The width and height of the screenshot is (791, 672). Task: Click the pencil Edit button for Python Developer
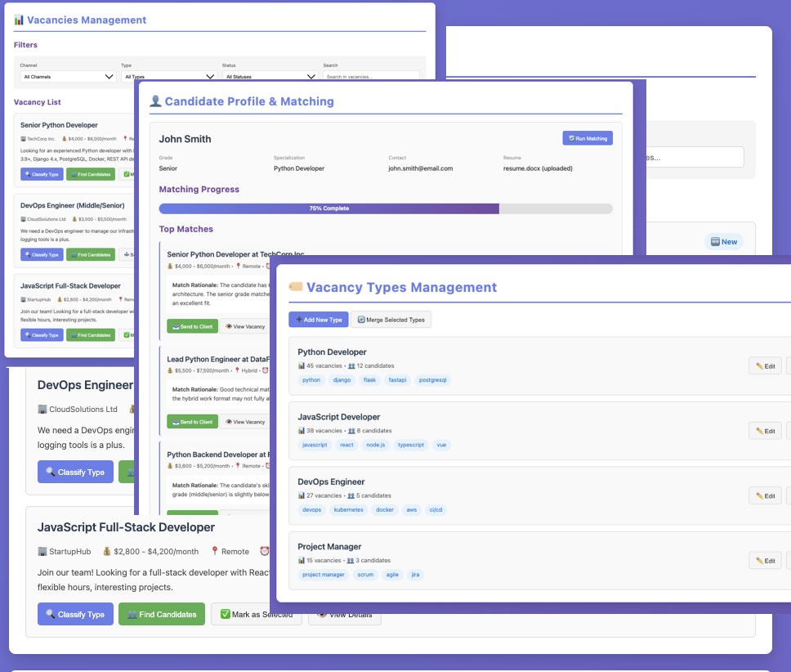click(765, 365)
